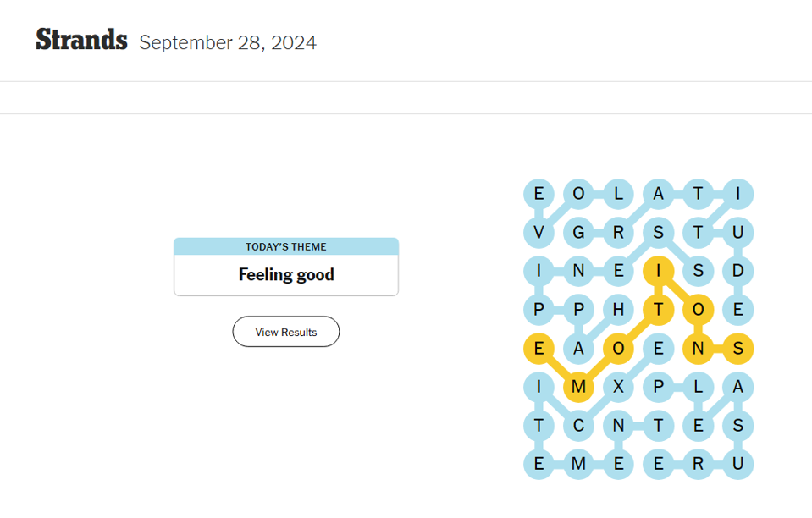812x518 pixels.
Task: Select the bottom-right corner letter U
Action: click(737, 464)
